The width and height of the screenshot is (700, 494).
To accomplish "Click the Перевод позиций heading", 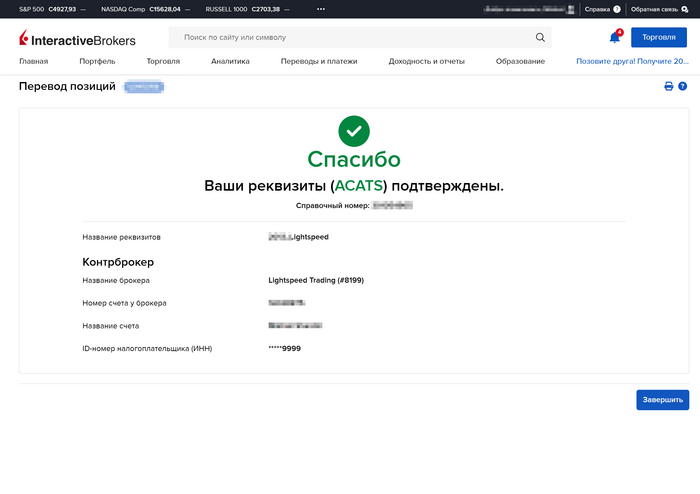I will tap(67, 86).
